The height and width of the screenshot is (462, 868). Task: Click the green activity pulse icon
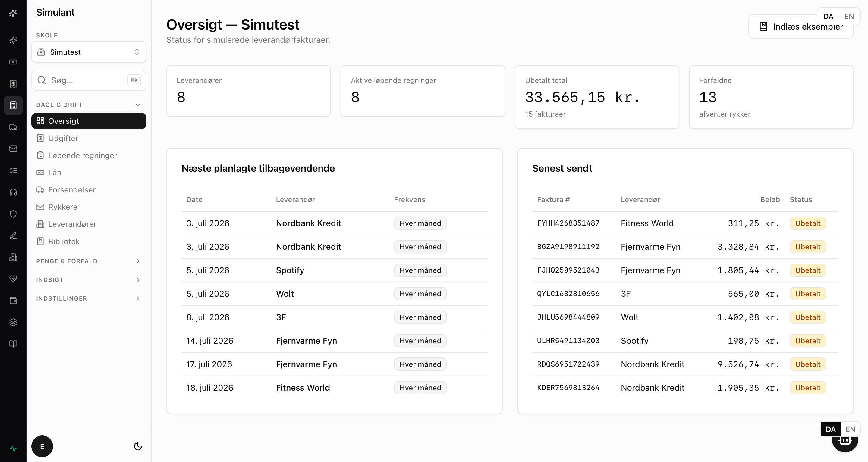pyautogui.click(x=13, y=448)
